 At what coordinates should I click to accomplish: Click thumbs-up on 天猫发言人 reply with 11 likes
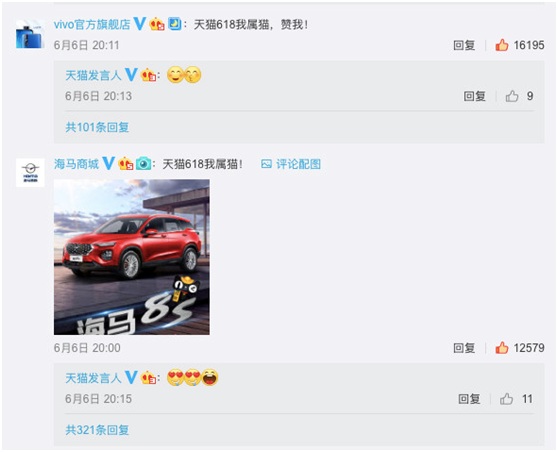[506, 399]
